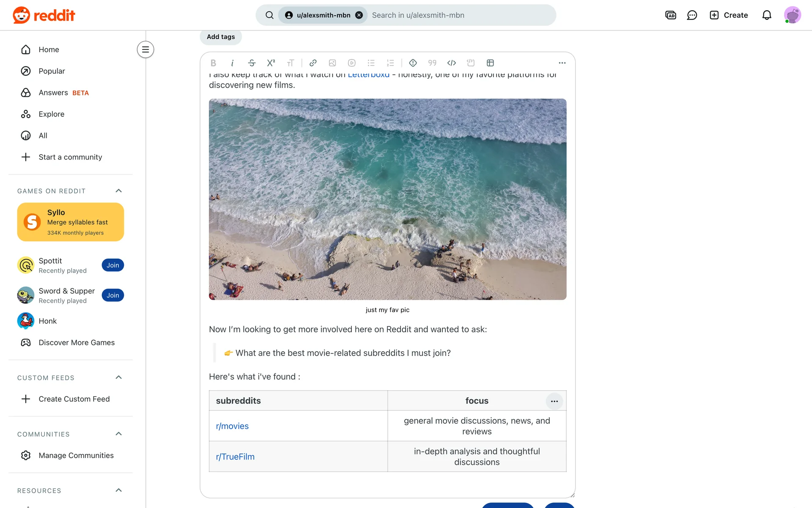Screen dimensions: 812x508
Task: Open Explore from the sidebar
Action: click(51, 114)
